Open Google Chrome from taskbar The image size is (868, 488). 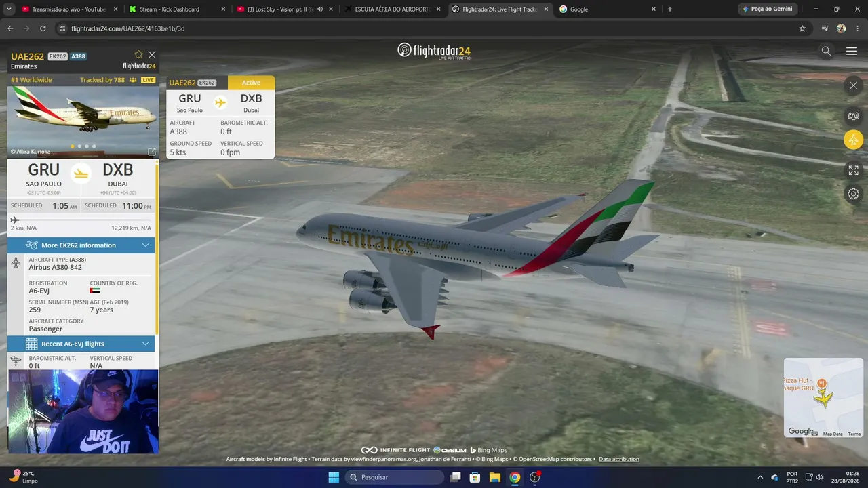tap(515, 477)
